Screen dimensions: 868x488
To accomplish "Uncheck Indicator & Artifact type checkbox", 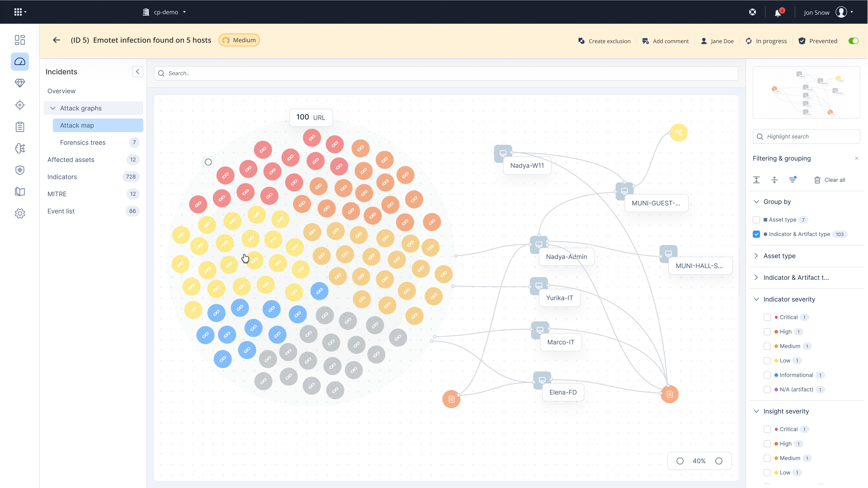I will [x=756, y=234].
